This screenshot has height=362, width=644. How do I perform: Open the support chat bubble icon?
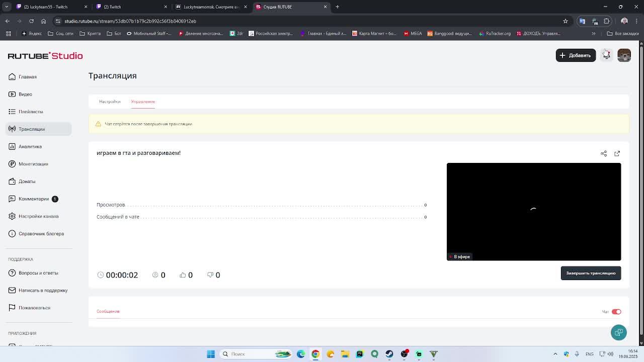pos(619,332)
